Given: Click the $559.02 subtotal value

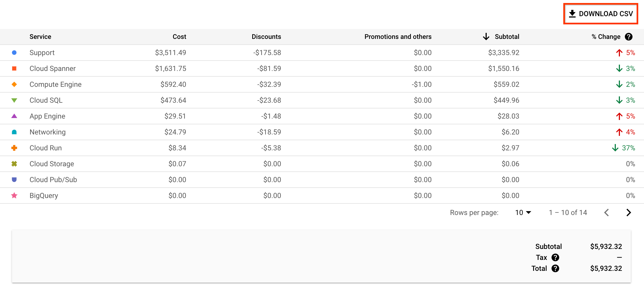Looking at the screenshot, I should (506, 84).
